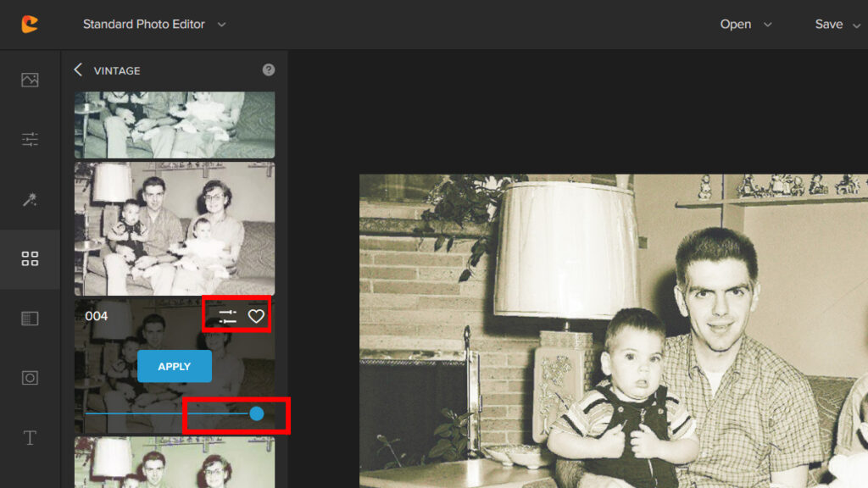Open the help question mark icon
The height and width of the screenshot is (488, 868).
pos(269,70)
